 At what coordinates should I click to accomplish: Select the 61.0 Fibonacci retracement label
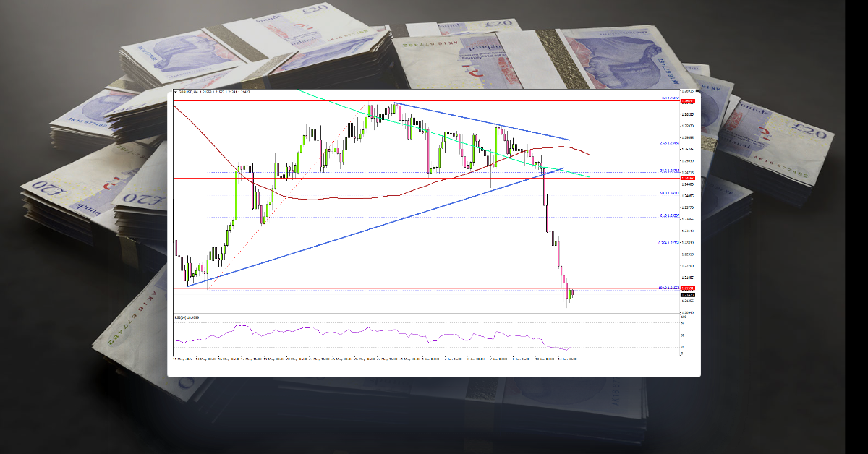664,215
